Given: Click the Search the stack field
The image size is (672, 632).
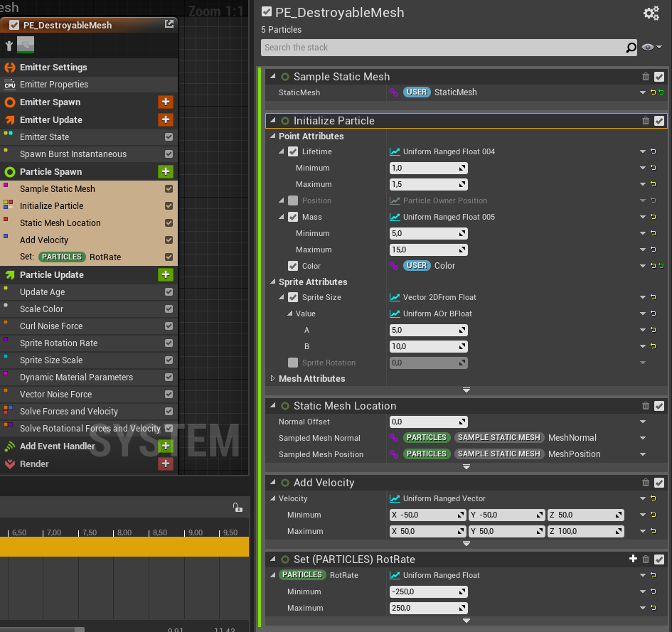Looking at the screenshot, I should click(441, 48).
